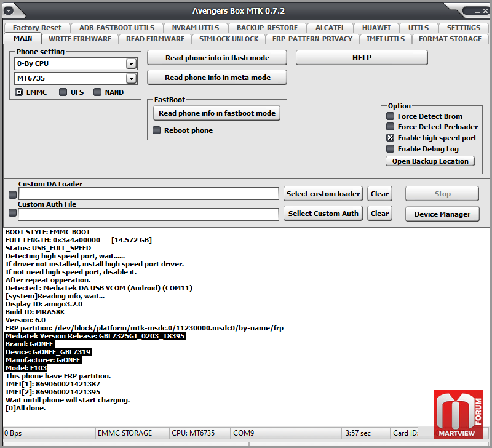Expand the MT6735 CPU model dropdown

(131, 78)
